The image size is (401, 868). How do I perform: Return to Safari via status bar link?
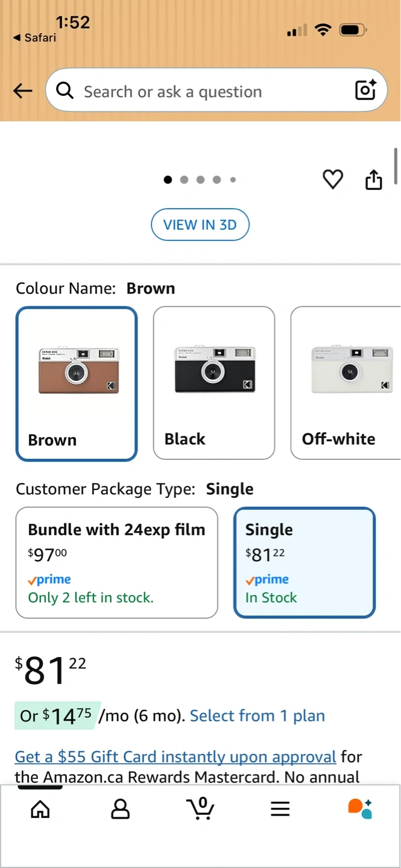click(x=34, y=37)
